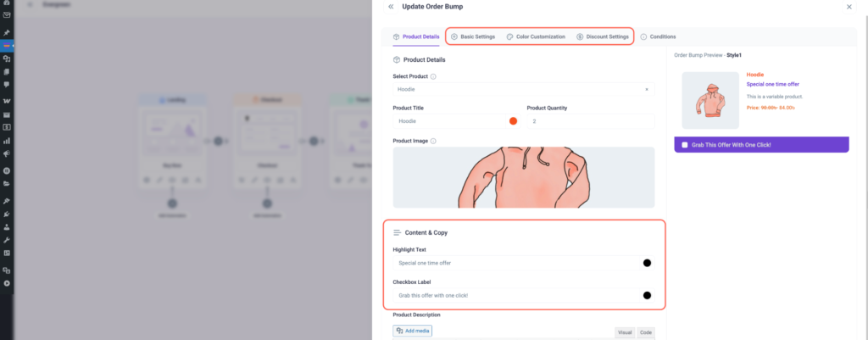Click the pin Posts icon in sidebar
The height and width of the screenshot is (340, 868).
(x=7, y=32)
